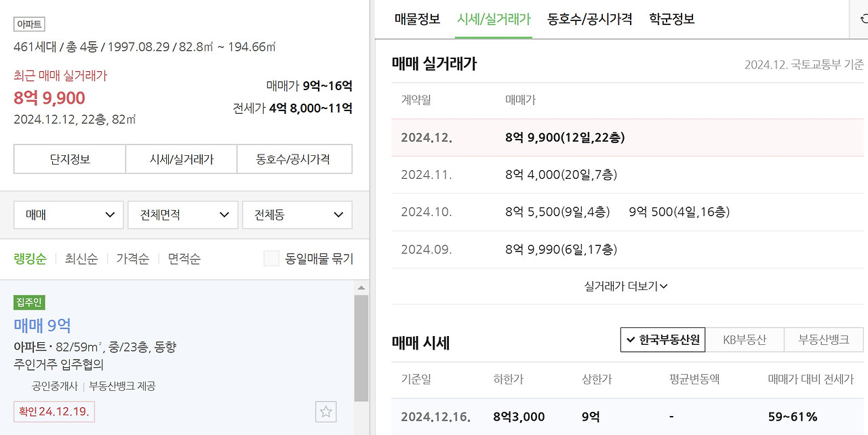Image resolution: width=868 pixels, height=435 pixels.
Task: Open the 전체면적 area filter dropdown
Action: pyautogui.click(x=182, y=214)
